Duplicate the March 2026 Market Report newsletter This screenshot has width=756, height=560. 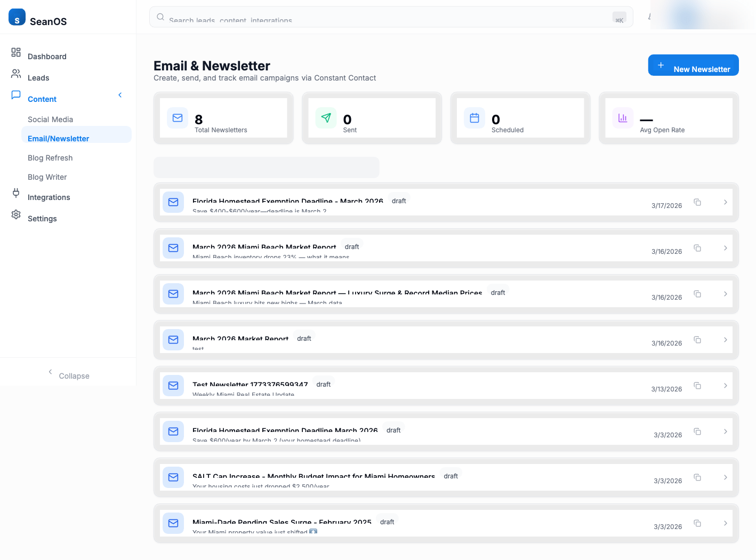tap(697, 340)
